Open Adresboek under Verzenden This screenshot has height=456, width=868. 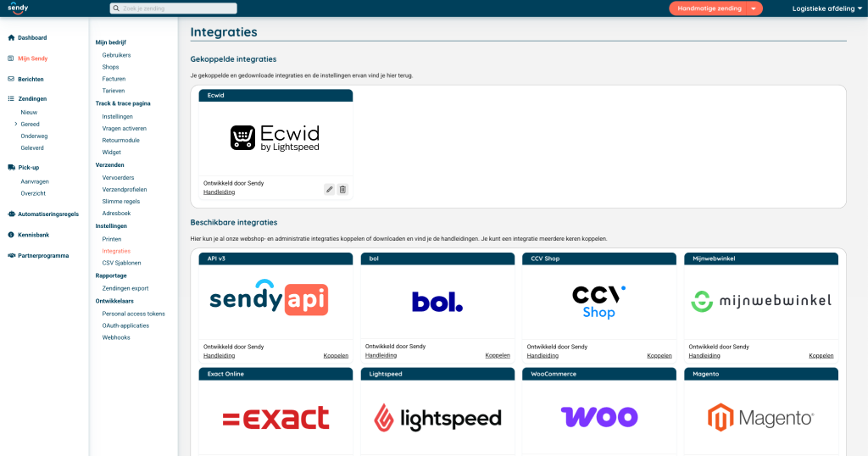click(116, 213)
